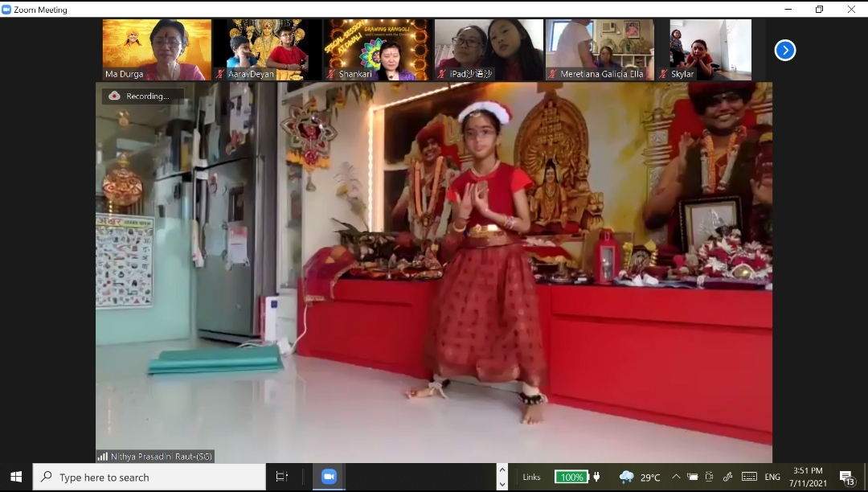The height and width of the screenshot is (492, 868).
Task: Open the weather widget showing 29°C
Action: (x=640, y=477)
